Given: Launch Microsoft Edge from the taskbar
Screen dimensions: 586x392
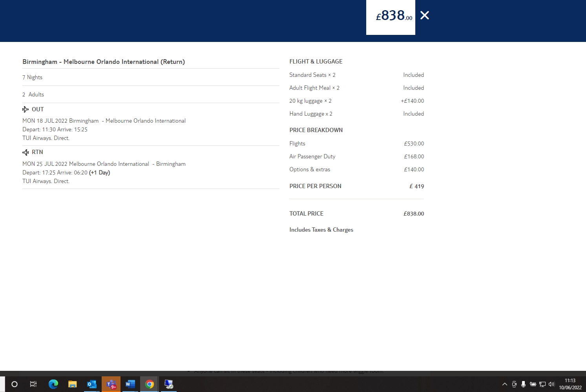Looking at the screenshot, I should pos(53,384).
